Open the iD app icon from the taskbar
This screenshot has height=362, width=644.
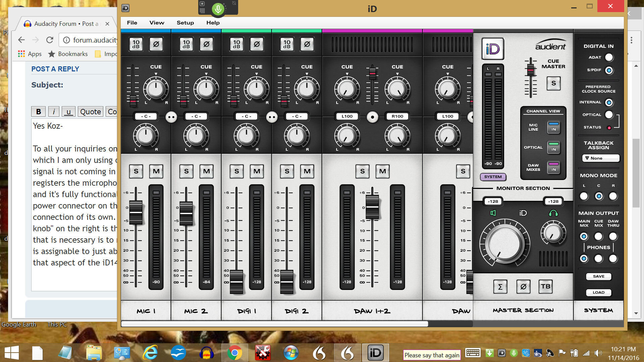pos(375,353)
